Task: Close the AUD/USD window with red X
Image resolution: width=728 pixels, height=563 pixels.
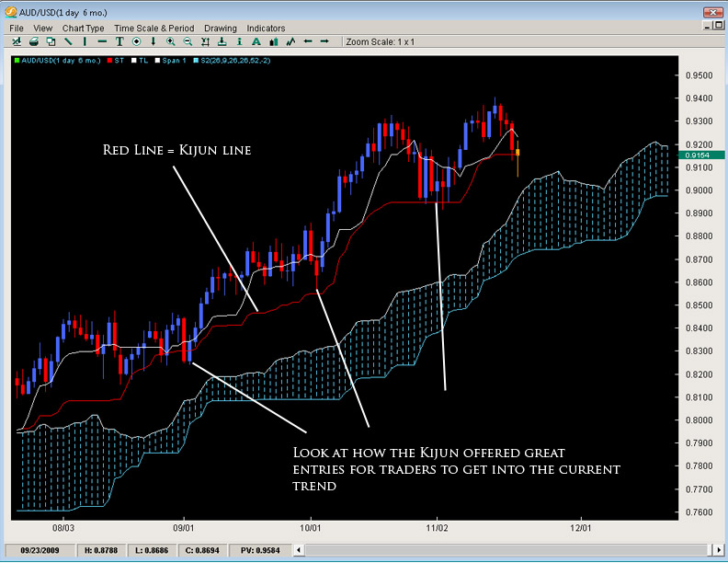Action: point(713,12)
